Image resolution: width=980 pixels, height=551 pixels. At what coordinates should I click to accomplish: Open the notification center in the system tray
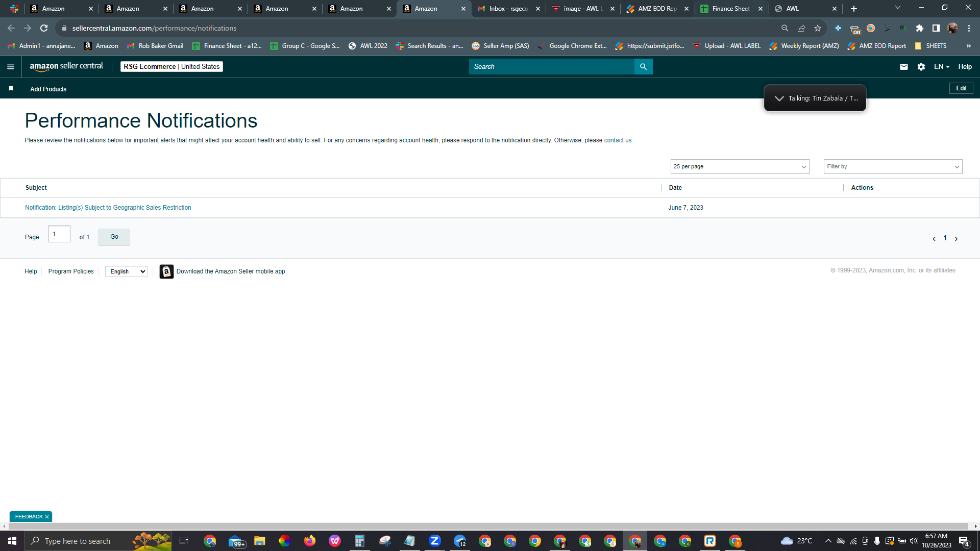964,541
